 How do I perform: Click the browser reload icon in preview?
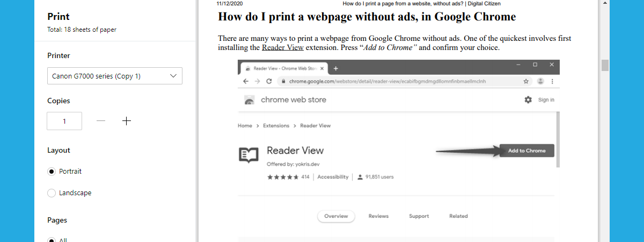268,81
